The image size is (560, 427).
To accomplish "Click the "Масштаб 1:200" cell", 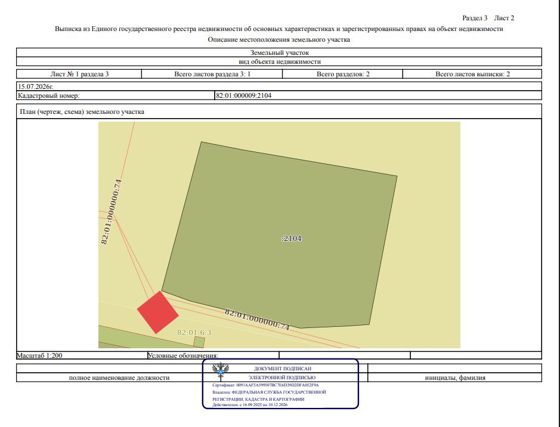I will coord(82,355).
